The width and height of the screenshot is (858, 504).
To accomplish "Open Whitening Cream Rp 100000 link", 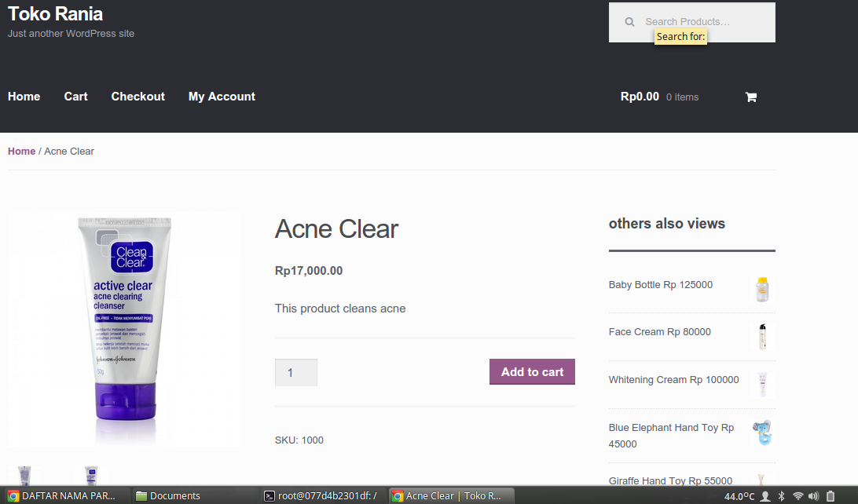I will coord(673,380).
